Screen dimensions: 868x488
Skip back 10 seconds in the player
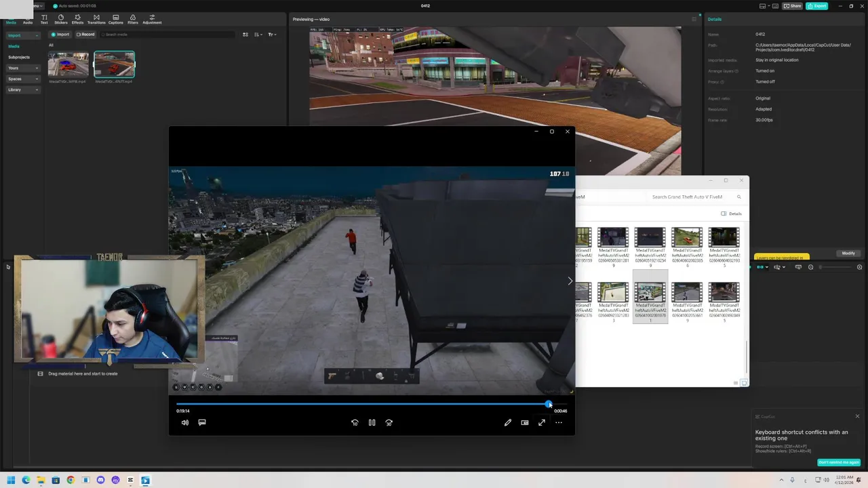355,423
